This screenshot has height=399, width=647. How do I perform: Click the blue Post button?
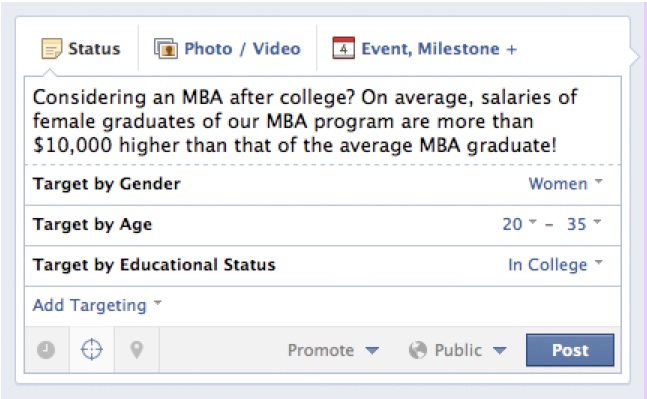tap(570, 350)
